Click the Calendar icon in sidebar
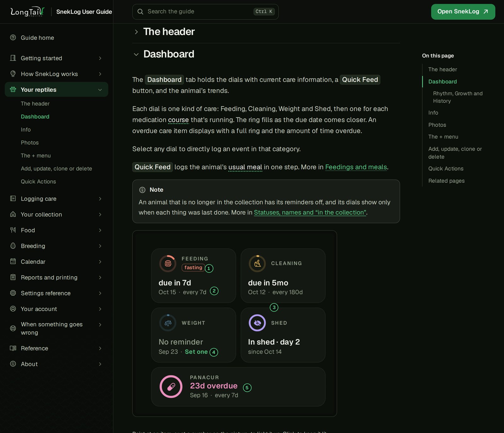The image size is (504, 433). (13, 261)
